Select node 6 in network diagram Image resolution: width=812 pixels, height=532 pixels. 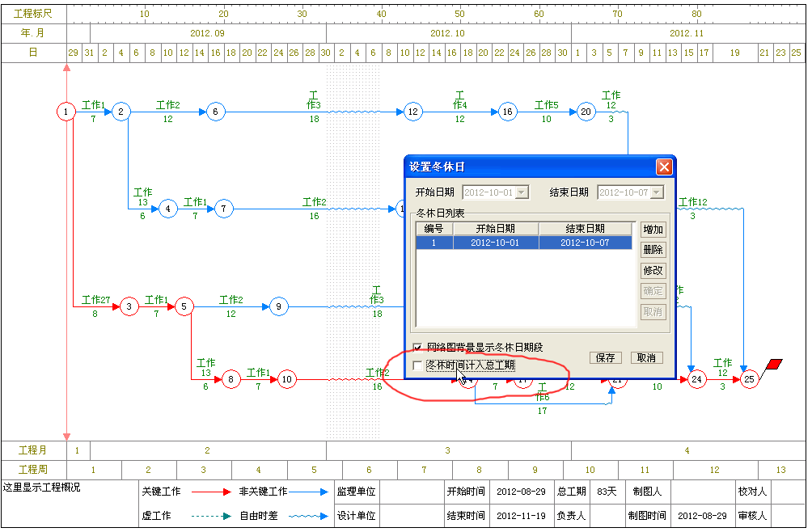215,112
